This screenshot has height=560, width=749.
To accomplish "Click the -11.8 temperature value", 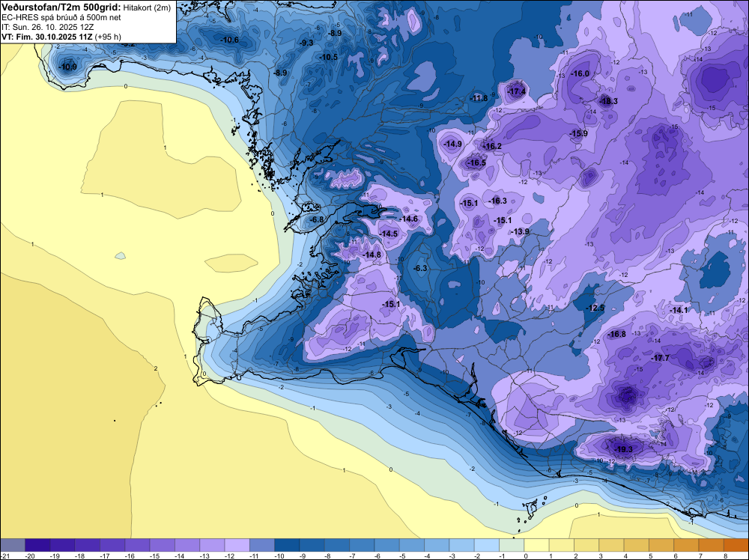I will 479,98.
